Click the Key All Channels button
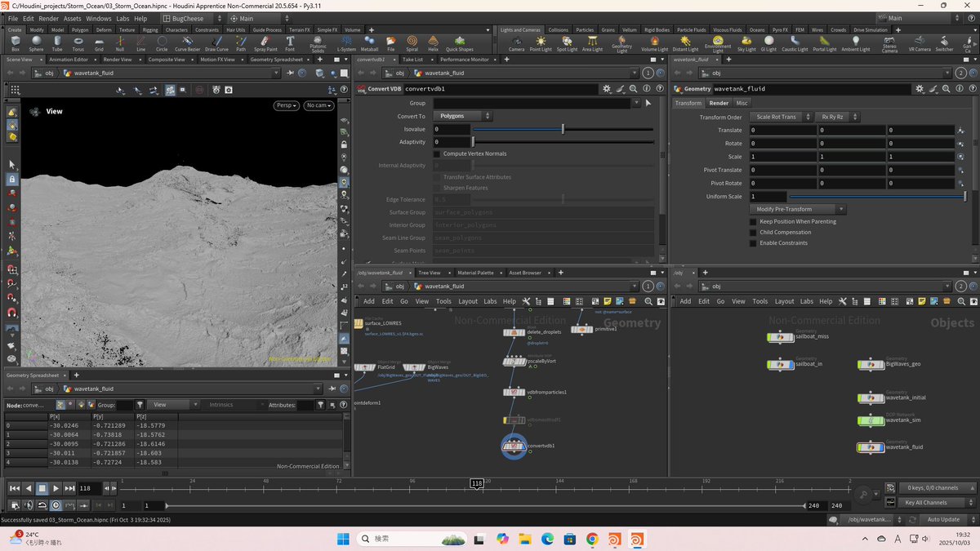 (x=926, y=502)
